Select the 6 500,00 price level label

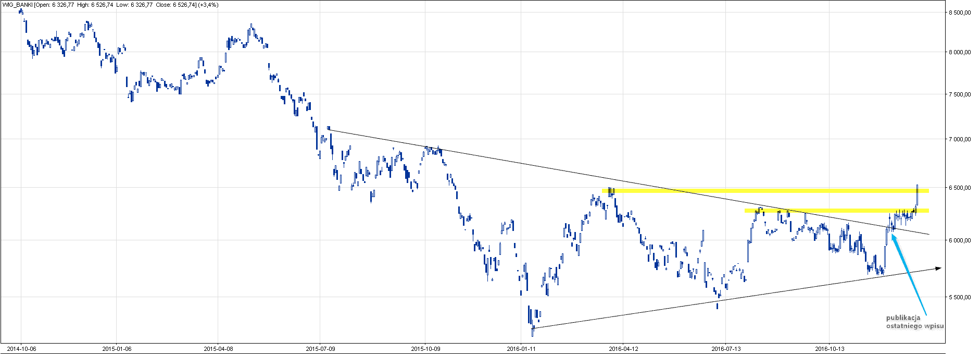point(960,188)
